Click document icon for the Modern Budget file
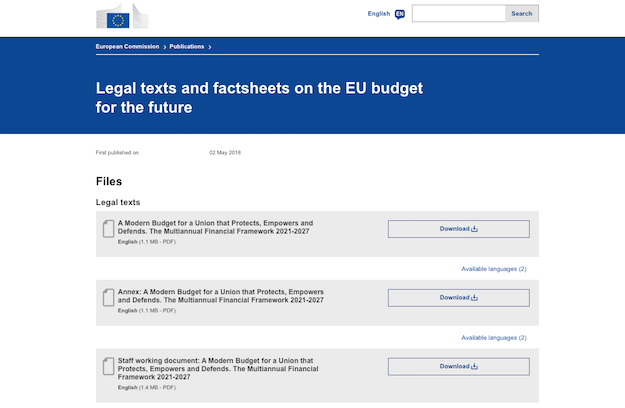 tap(108, 229)
